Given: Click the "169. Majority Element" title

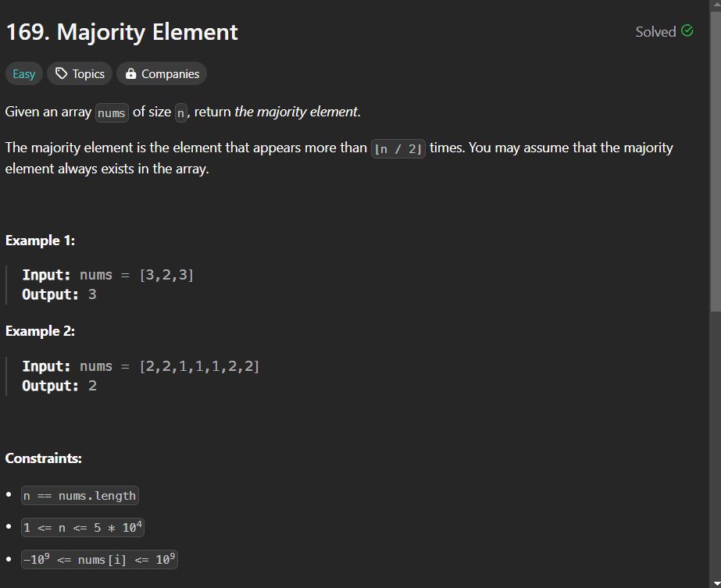Looking at the screenshot, I should pos(122,32).
